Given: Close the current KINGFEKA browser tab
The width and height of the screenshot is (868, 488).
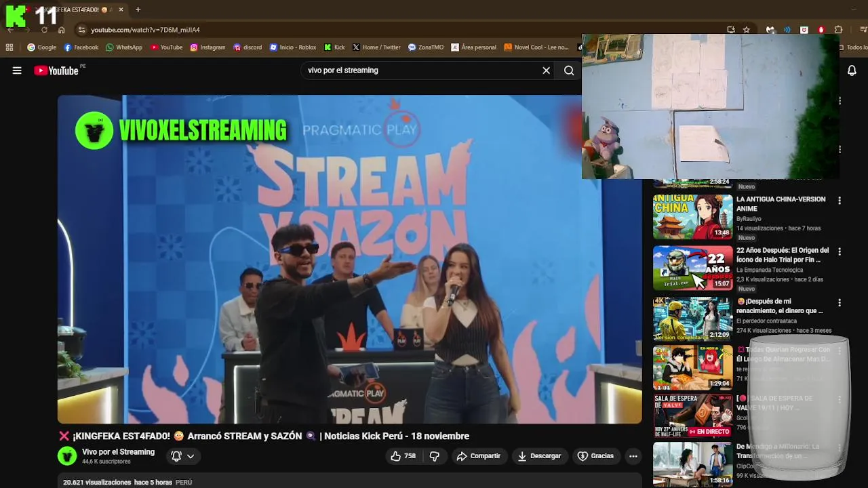Looking at the screenshot, I should coord(121,9).
